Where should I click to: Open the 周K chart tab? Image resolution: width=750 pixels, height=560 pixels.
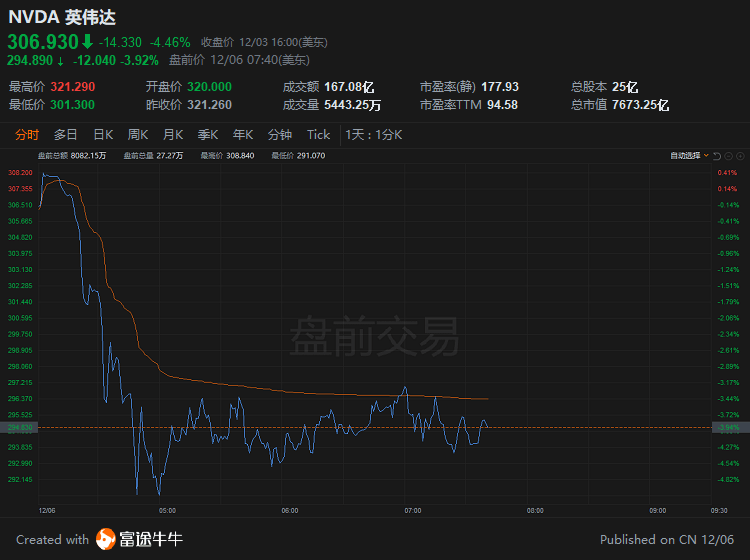[138, 135]
